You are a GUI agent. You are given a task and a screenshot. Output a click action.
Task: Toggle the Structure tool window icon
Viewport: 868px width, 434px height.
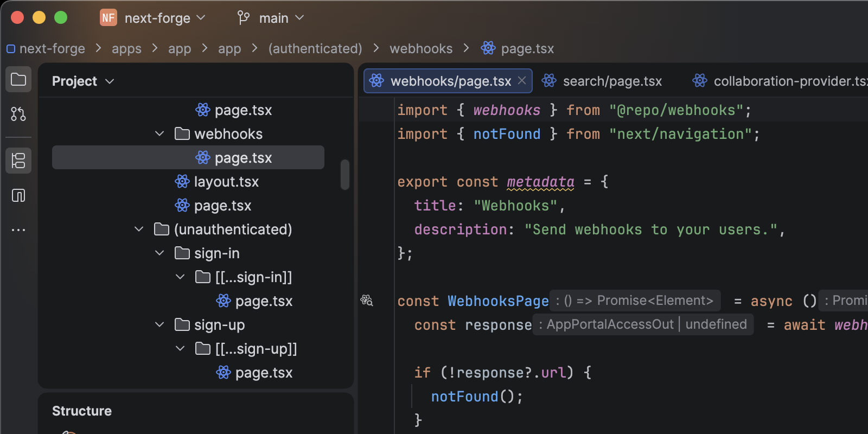point(18,161)
